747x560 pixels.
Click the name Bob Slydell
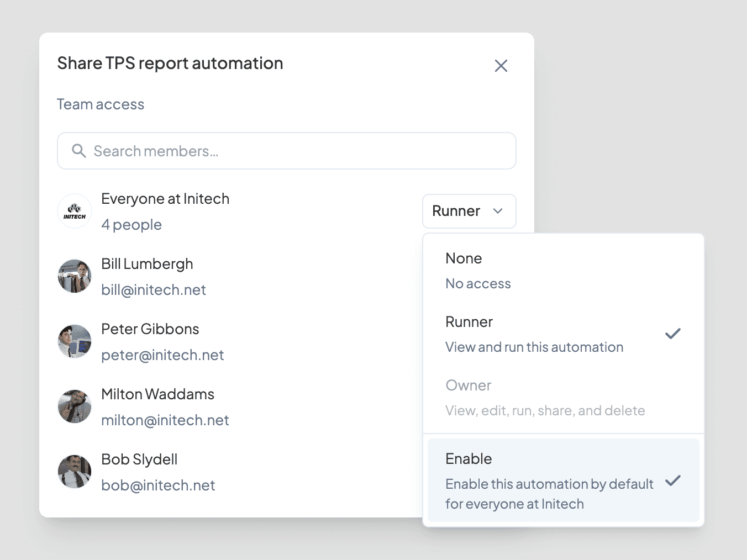(139, 459)
